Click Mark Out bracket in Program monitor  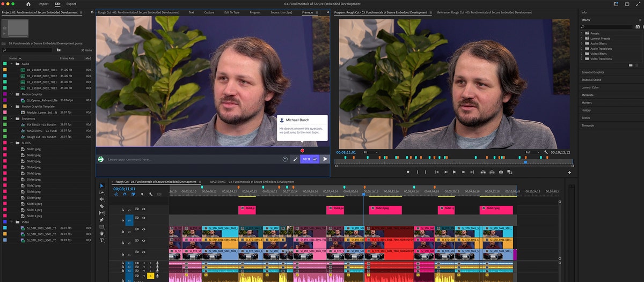[x=425, y=172]
